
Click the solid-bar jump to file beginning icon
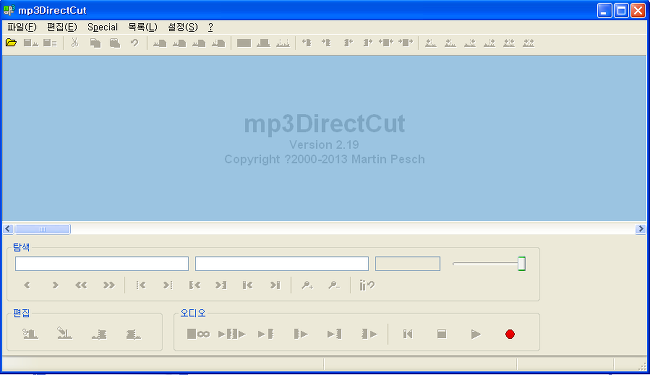pos(247,285)
